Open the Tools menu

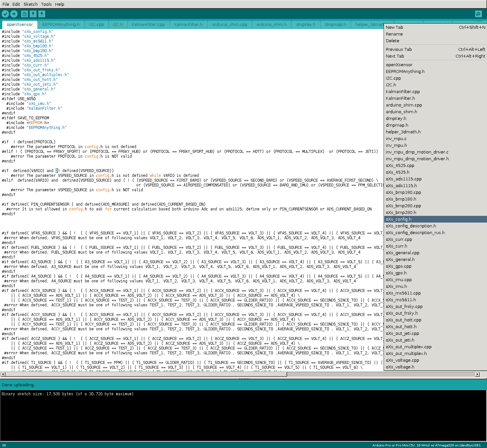pos(46,4)
